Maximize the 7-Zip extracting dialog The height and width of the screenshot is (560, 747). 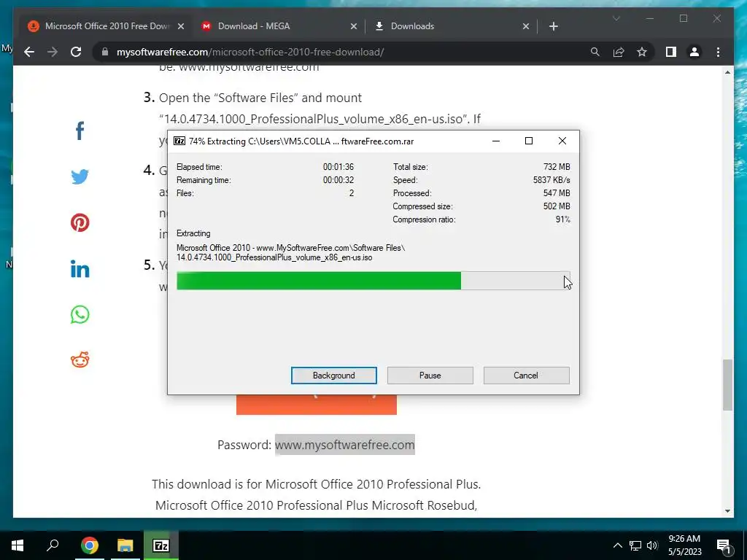tap(529, 141)
